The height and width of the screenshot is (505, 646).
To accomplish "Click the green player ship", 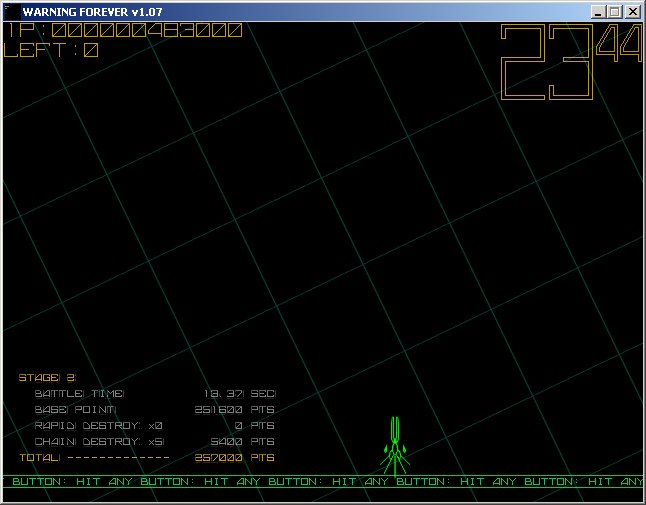I will tap(395, 447).
